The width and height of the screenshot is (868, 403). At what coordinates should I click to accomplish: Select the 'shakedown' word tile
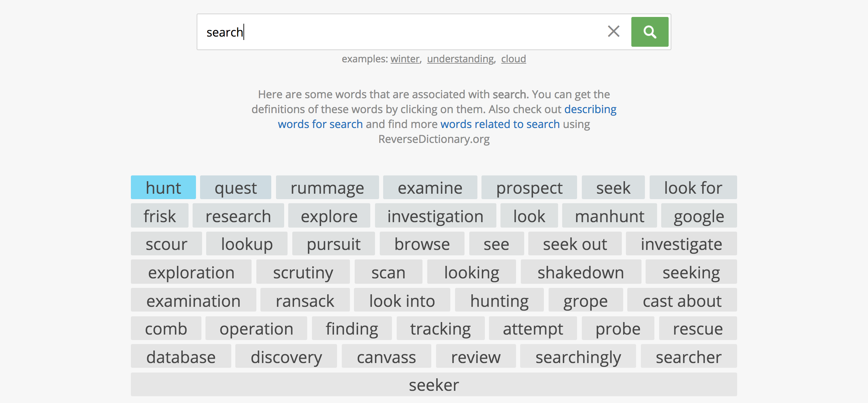coord(580,272)
